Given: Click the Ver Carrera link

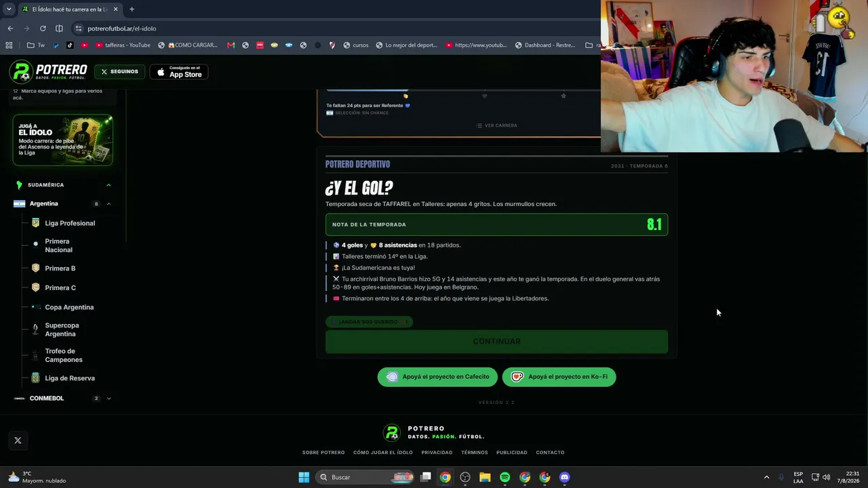Looking at the screenshot, I should pos(496,125).
